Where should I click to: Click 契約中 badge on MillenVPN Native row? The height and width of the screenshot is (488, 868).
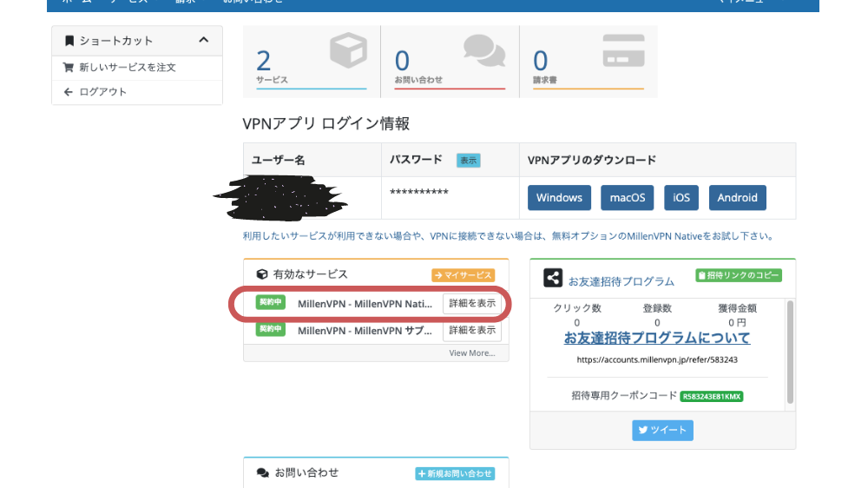[x=270, y=302]
